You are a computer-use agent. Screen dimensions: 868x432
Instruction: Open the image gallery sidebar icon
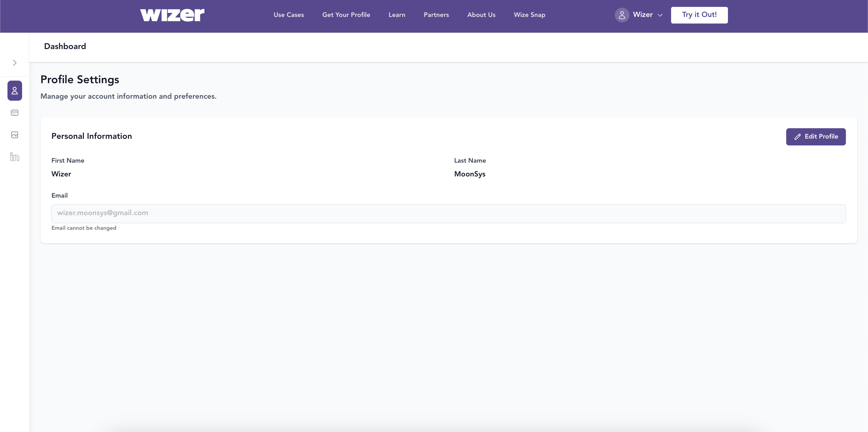[x=14, y=135]
